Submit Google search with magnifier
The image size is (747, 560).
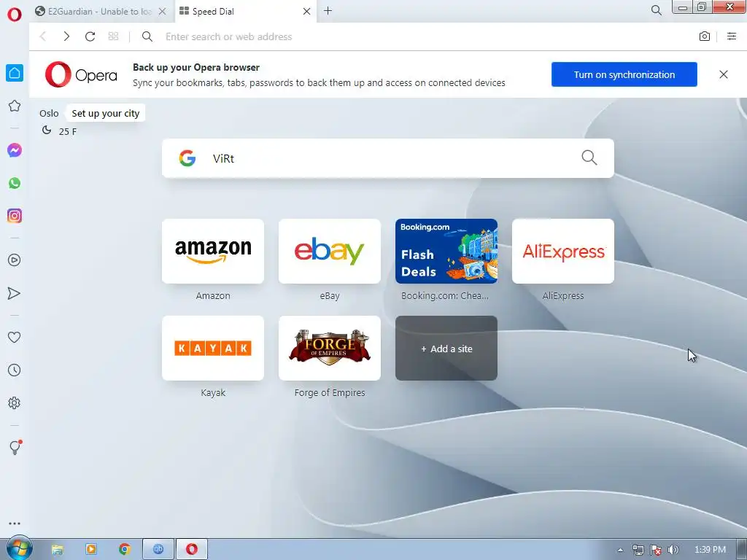click(589, 157)
